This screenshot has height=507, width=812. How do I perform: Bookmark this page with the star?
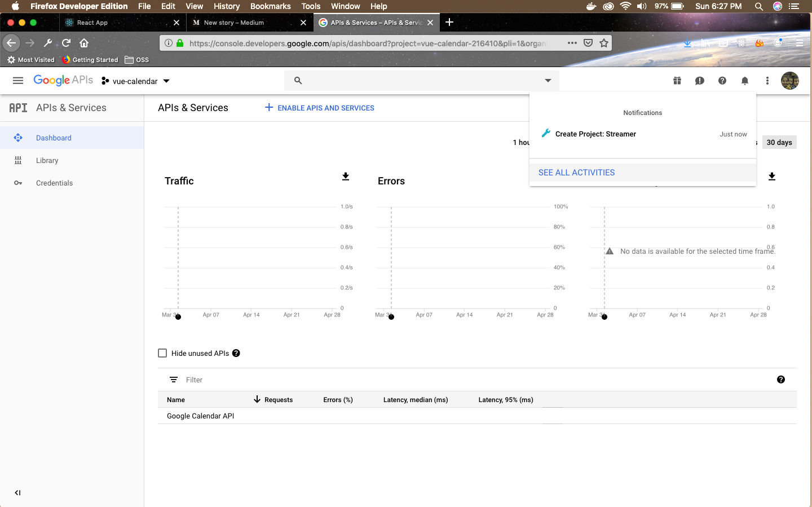[x=604, y=43]
